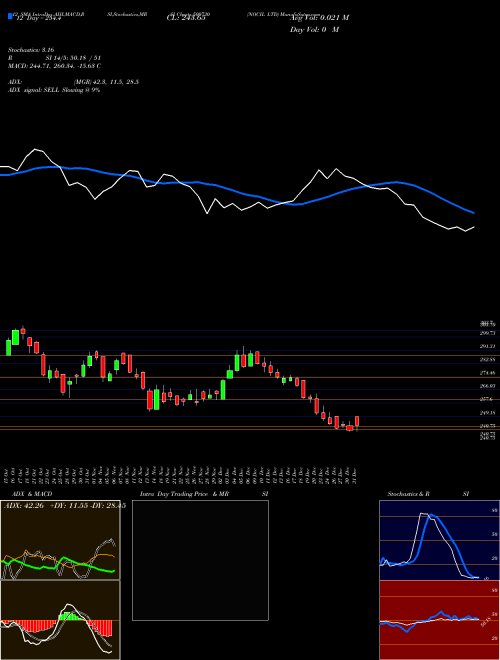
Task: Click the 299.73 price axis label
Action: [488, 333]
